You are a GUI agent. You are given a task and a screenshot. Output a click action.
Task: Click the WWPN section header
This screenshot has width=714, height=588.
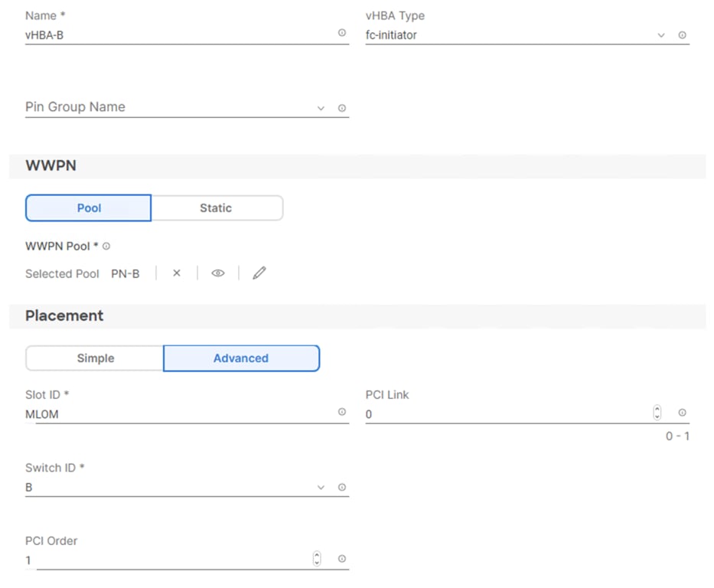point(51,165)
